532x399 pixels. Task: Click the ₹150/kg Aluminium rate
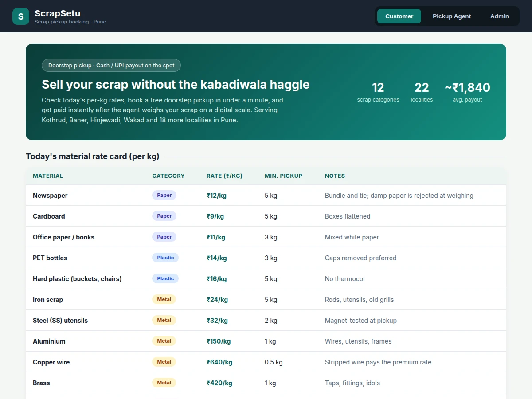pos(219,341)
